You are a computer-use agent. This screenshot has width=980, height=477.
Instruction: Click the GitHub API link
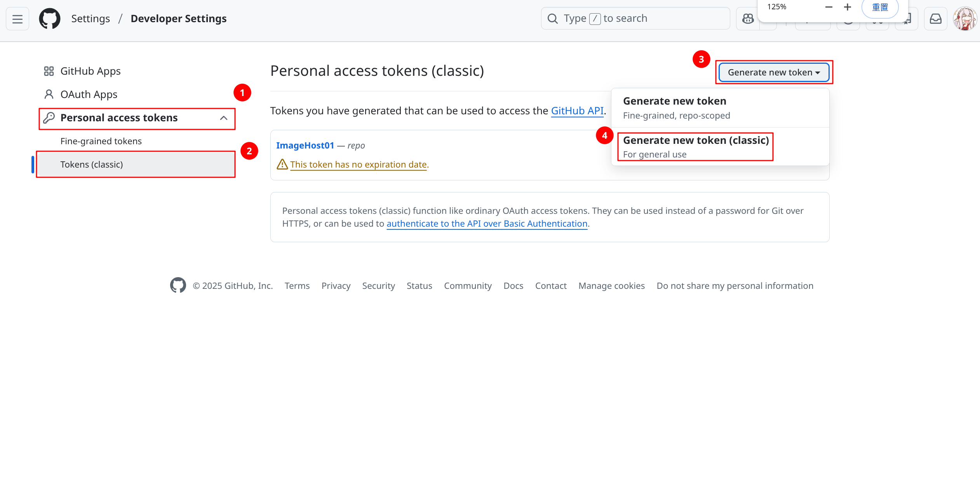coord(577,111)
